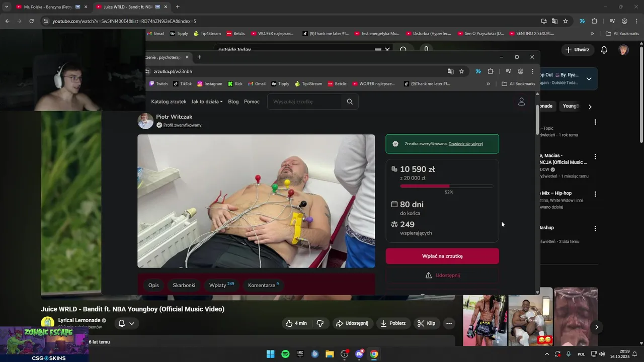Click Udostępnij under the zrzutka donate button
Screen dimensions: 644x362
[442, 276]
